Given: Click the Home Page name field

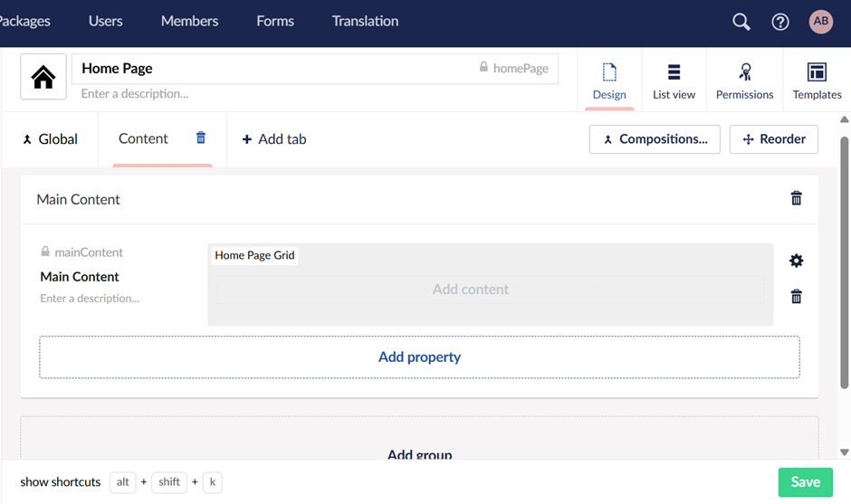Looking at the screenshot, I should [x=272, y=69].
